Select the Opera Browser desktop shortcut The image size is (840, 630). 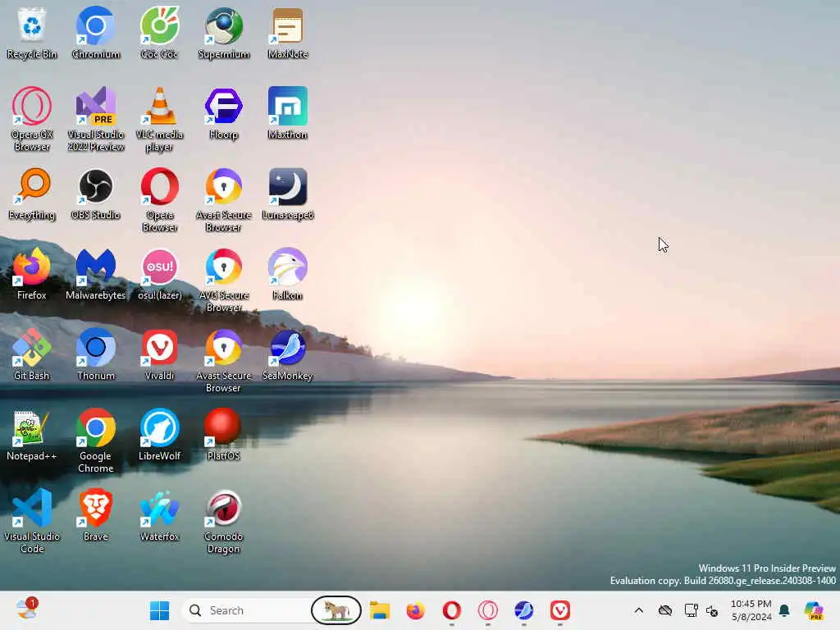pyautogui.click(x=159, y=199)
